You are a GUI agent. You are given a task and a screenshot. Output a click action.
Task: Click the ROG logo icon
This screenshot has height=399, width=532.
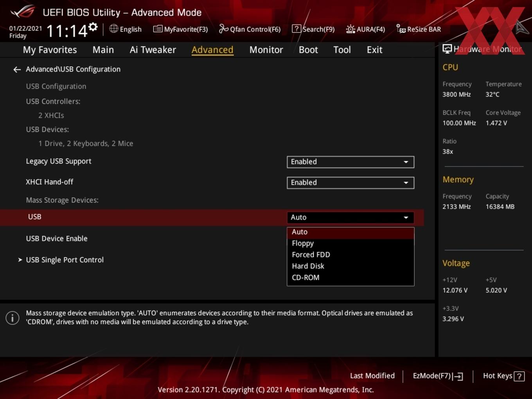tap(23, 12)
